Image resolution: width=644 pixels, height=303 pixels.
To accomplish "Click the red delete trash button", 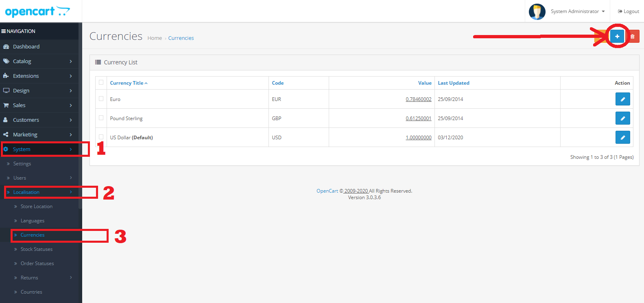I will point(632,36).
